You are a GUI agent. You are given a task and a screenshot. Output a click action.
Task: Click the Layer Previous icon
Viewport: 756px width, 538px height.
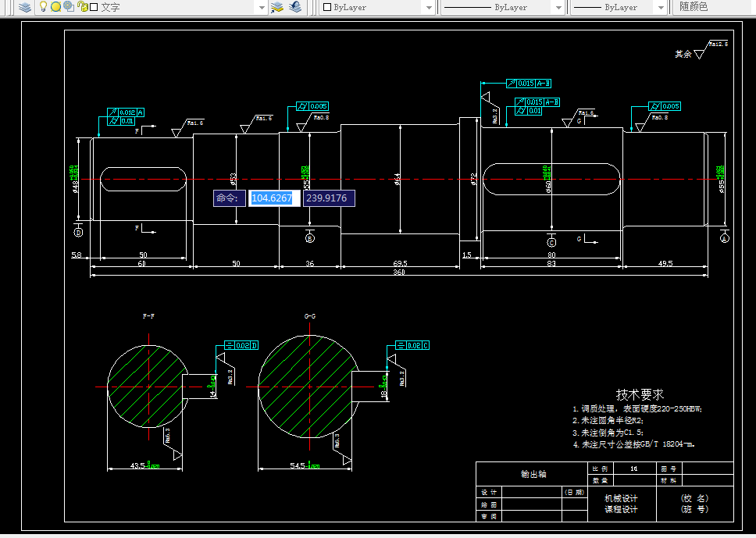[x=294, y=7]
